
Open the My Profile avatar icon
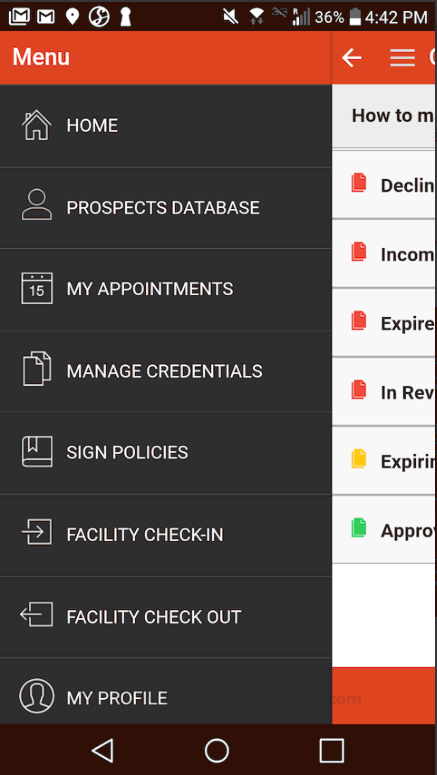[x=37, y=695]
